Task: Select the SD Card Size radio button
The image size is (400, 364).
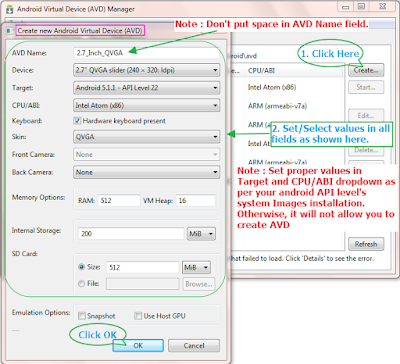Action: click(81, 267)
